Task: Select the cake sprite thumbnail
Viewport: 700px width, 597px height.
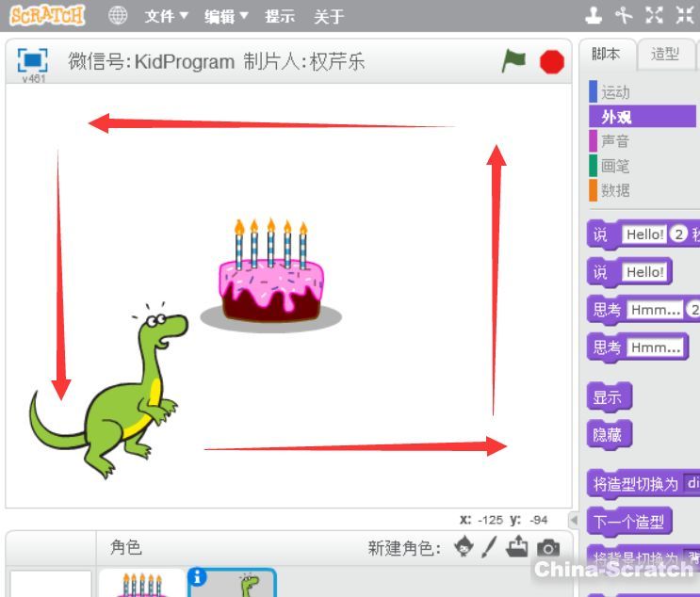Action: tap(143, 584)
